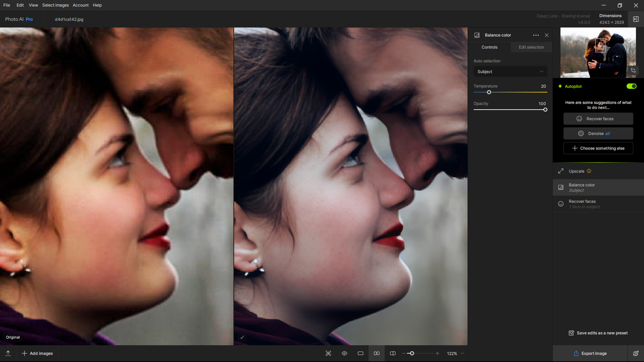
Task: Click Choose something else button
Action: [x=598, y=148]
